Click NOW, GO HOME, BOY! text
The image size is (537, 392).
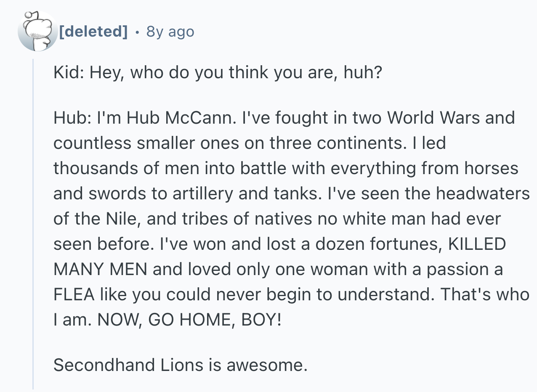pos(190,320)
